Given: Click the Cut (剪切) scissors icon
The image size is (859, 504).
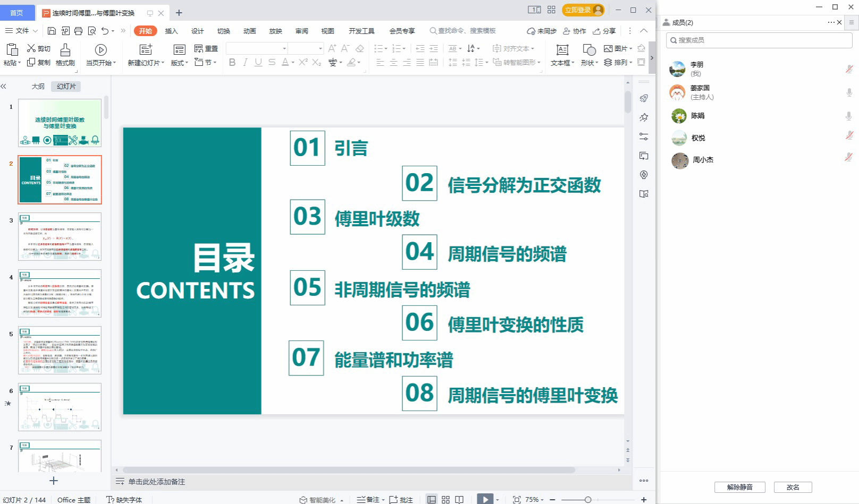Looking at the screenshot, I should 31,48.
